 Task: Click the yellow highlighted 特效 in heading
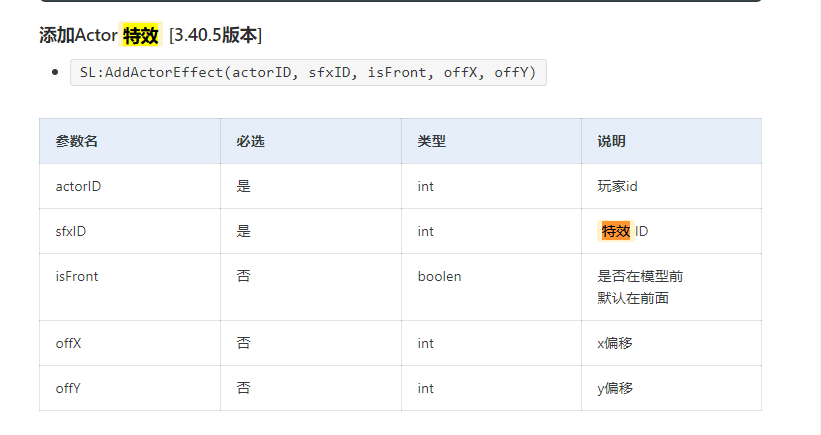point(140,36)
